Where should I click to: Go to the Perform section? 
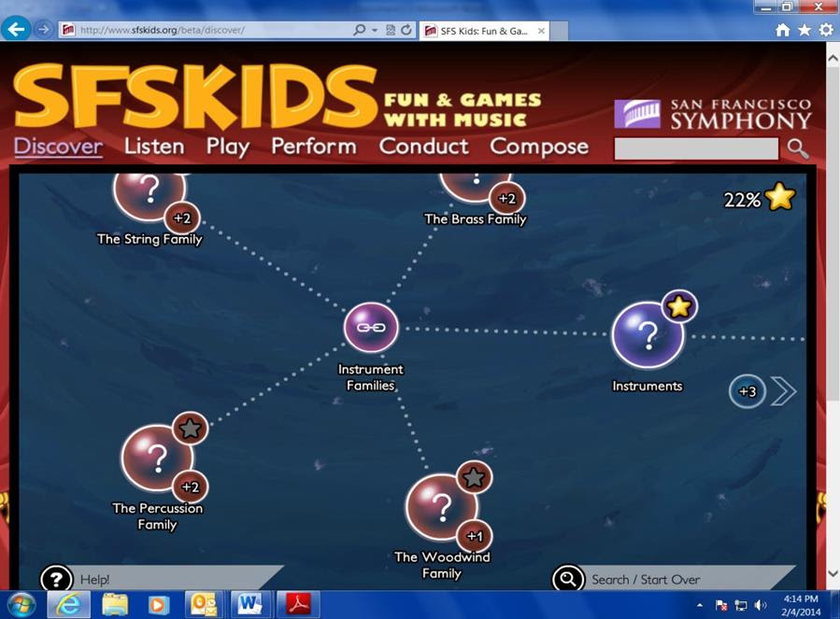(x=314, y=147)
